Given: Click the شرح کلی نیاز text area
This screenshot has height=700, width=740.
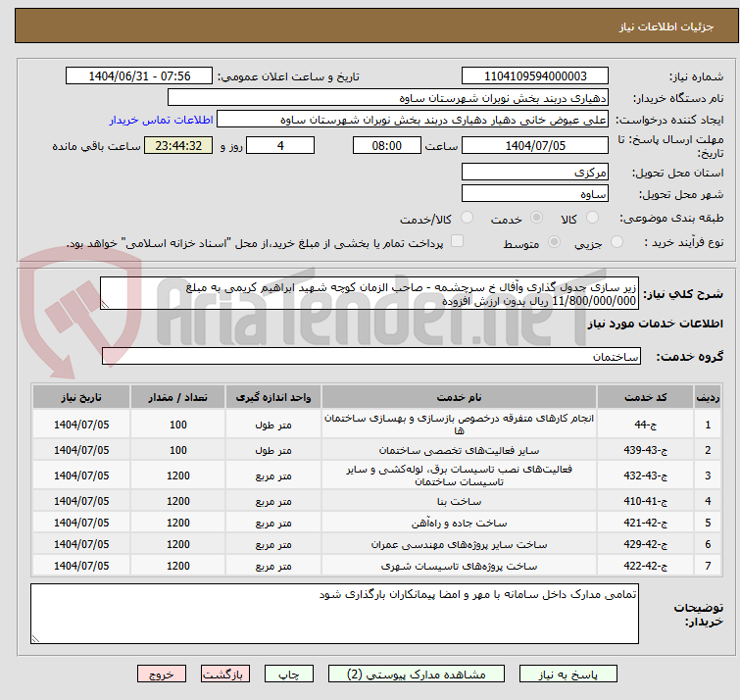Looking at the screenshot, I should 370,293.
